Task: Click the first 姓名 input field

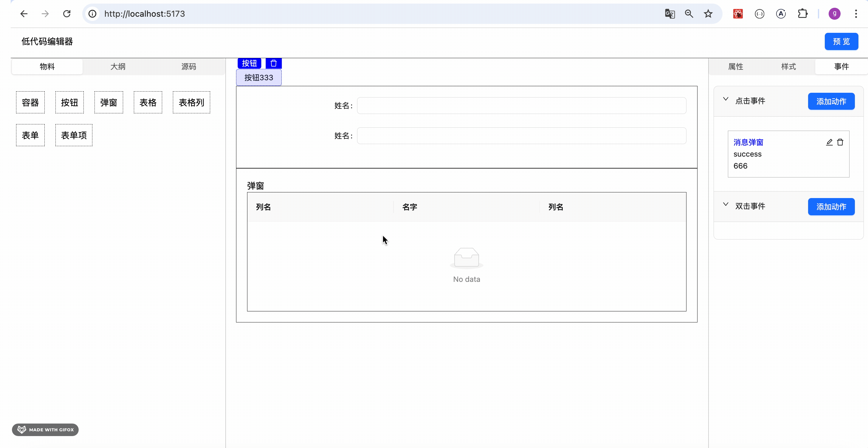Action: (x=521, y=106)
